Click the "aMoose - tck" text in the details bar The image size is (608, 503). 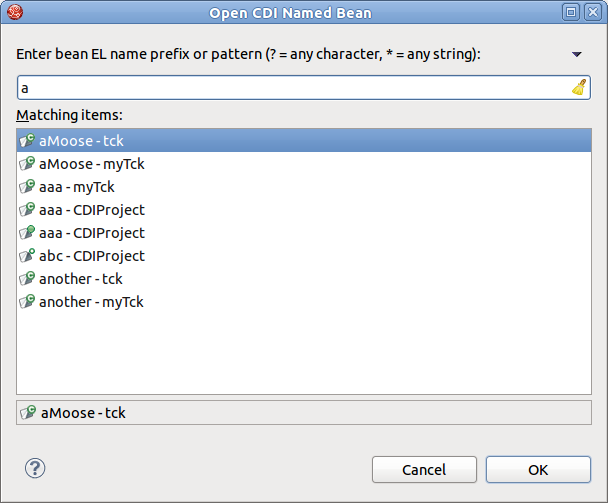82,412
